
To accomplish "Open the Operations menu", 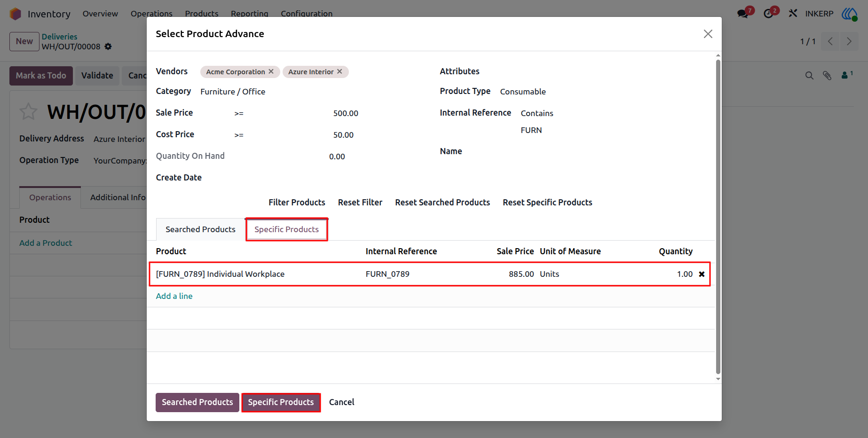I will click(x=151, y=14).
